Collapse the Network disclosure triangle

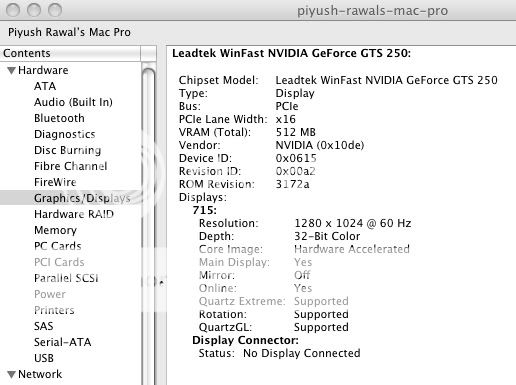pyautogui.click(x=12, y=374)
